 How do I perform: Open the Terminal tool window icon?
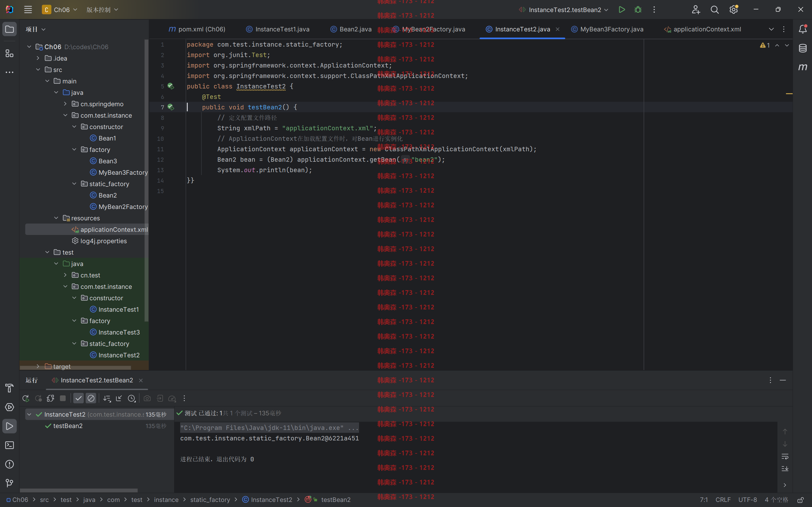pyautogui.click(x=10, y=445)
